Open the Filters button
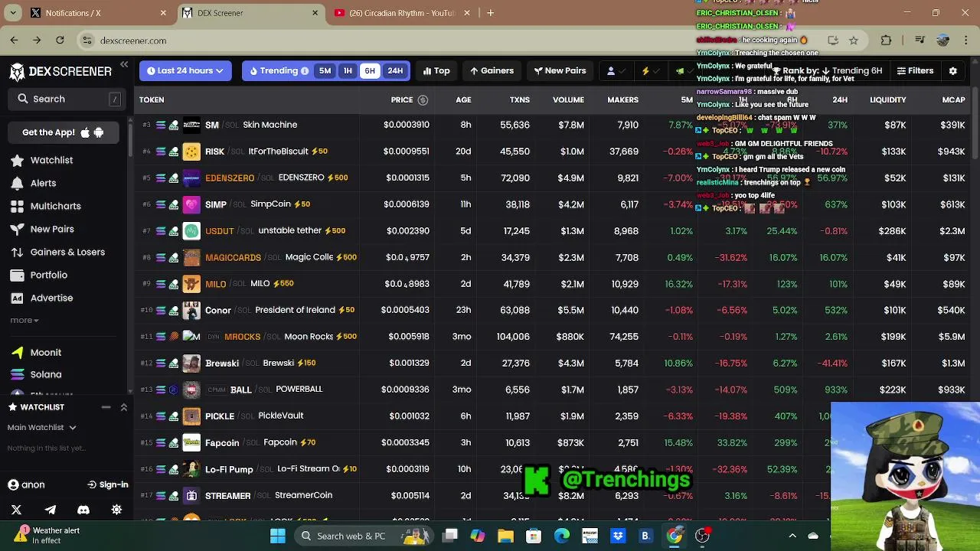The height and width of the screenshot is (551, 980). click(915, 70)
